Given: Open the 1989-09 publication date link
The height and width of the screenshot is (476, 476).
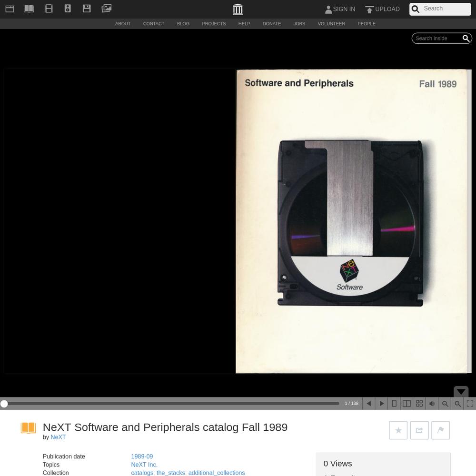Looking at the screenshot, I should pos(142,456).
